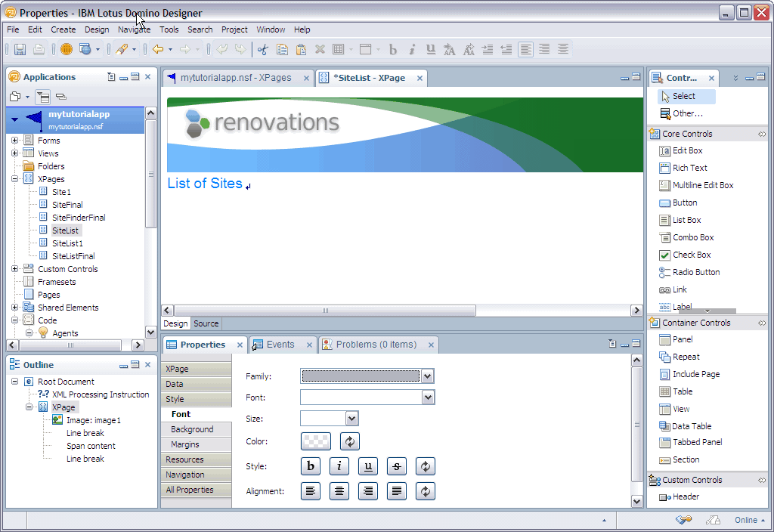Toggle italic in the Font properties
Viewport: 774px width, 532px height.
pyautogui.click(x=339, y=466)
